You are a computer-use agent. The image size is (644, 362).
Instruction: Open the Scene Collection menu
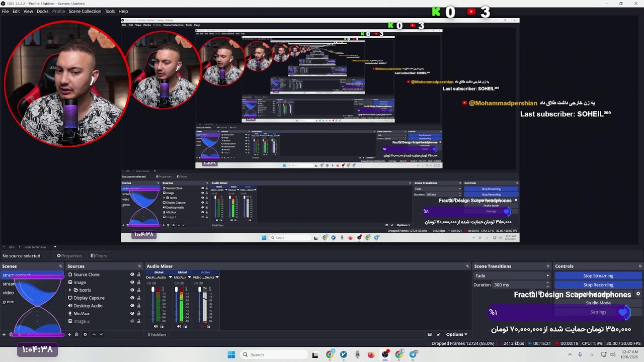coord(85,11)
